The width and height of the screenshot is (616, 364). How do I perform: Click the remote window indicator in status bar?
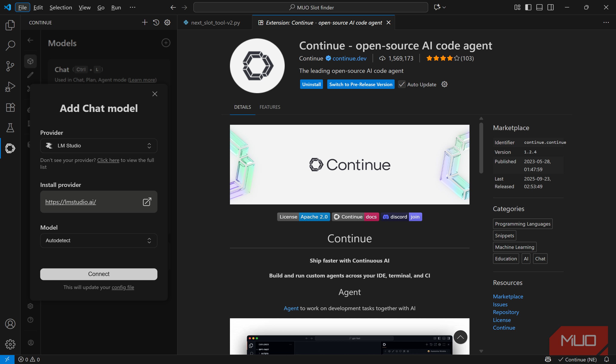[7, 359]
